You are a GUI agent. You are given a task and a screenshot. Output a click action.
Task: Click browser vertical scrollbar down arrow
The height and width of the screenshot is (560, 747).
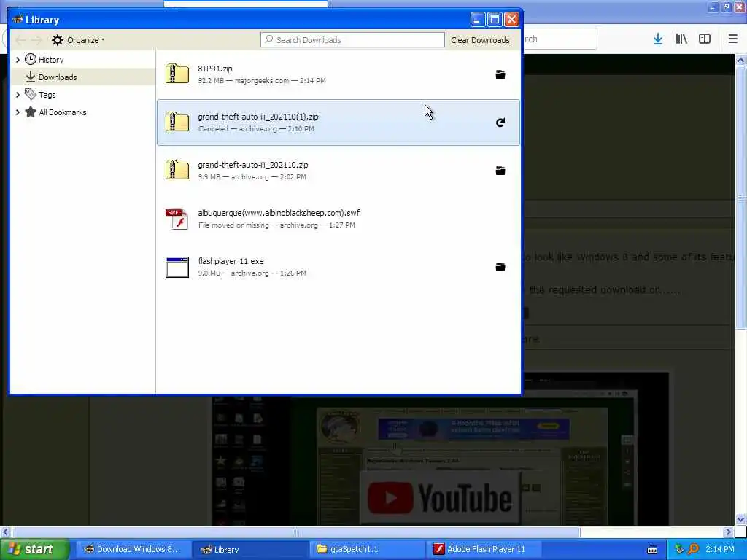tap(740, 519)
